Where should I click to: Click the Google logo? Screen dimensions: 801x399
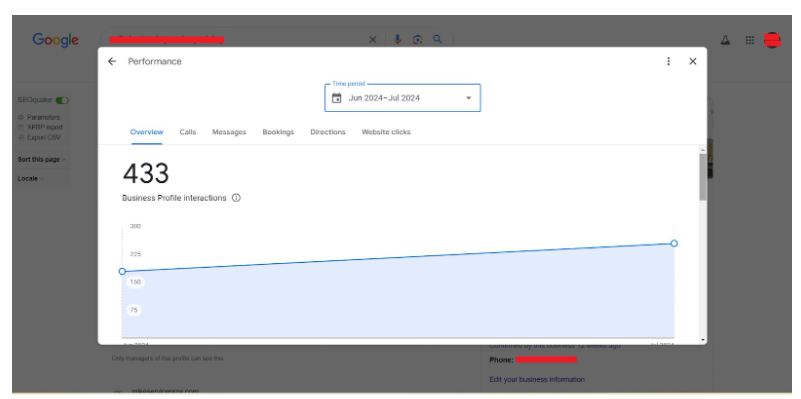point(55,40)
